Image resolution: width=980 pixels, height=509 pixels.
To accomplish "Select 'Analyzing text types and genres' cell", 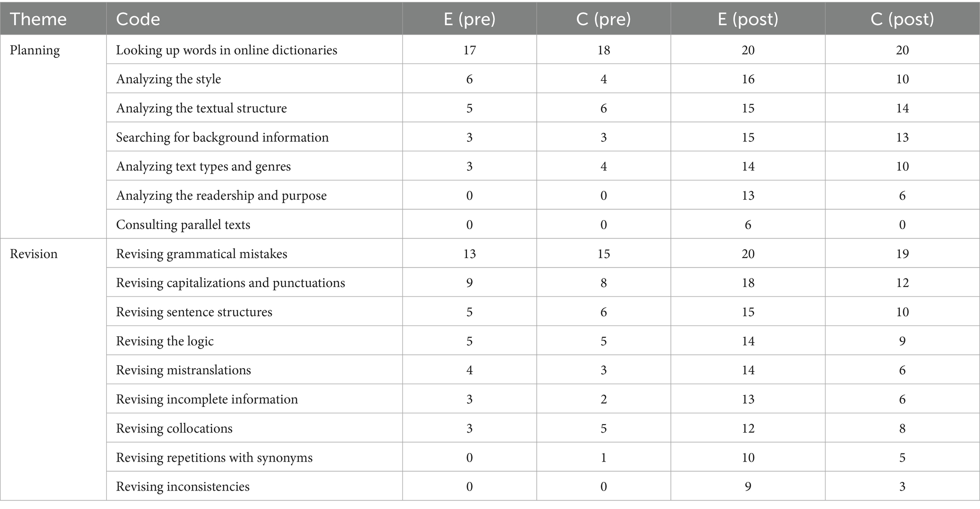I will tap(203, 167).
